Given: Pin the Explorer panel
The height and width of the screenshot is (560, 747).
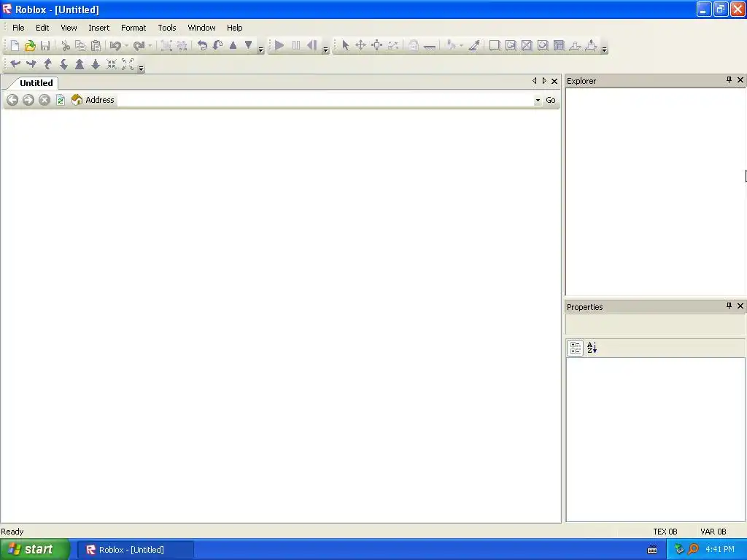Looking at the screenshot, I should (729, 80).
